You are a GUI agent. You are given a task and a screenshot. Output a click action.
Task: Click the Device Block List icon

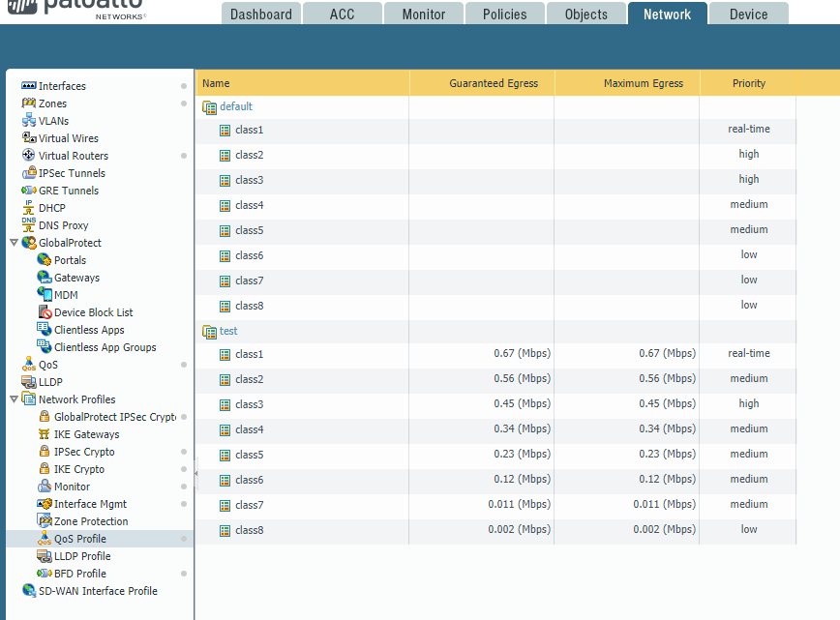pyautogui.click(x=45, y=312)
